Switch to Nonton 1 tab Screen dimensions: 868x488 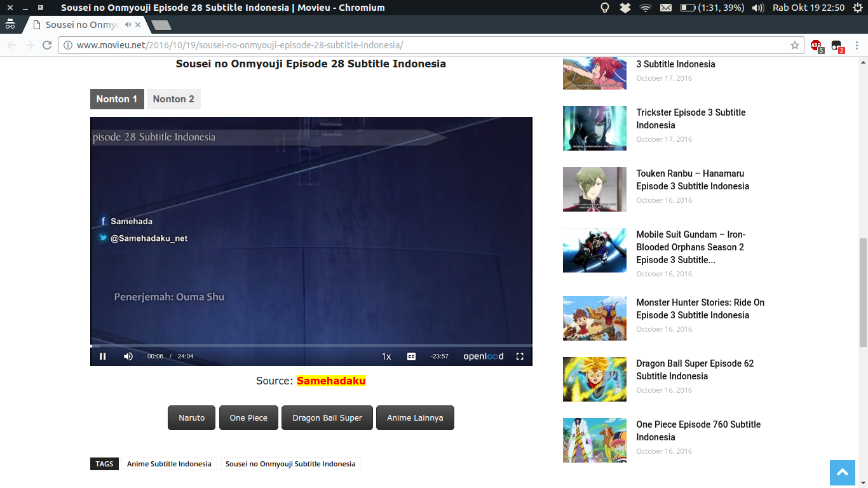pos(117,99)
